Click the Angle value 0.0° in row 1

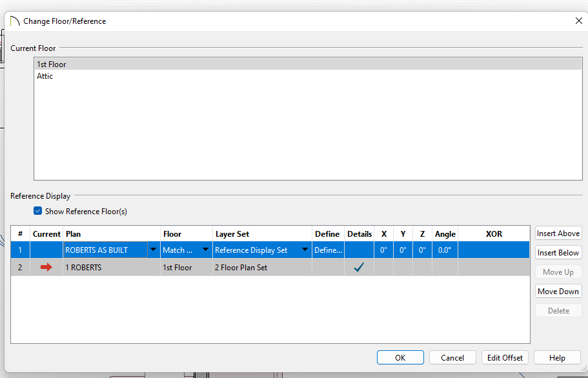coord(445,250)
